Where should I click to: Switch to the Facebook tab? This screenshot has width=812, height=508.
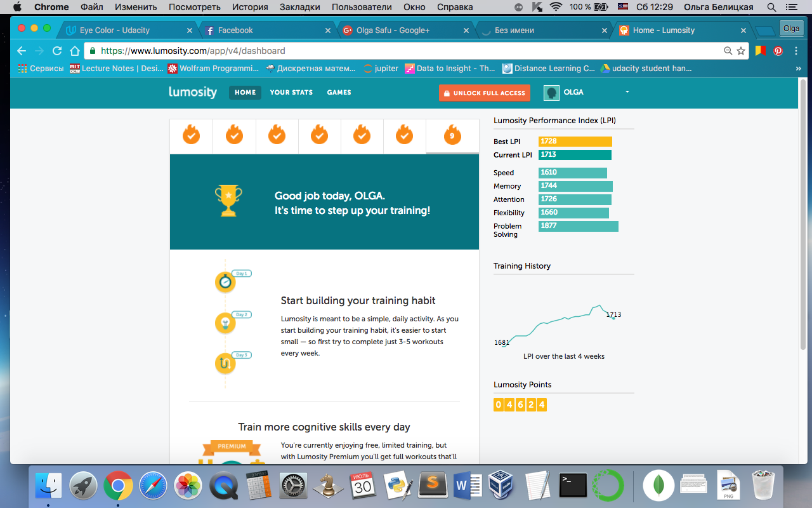click(x=267, y=30)
